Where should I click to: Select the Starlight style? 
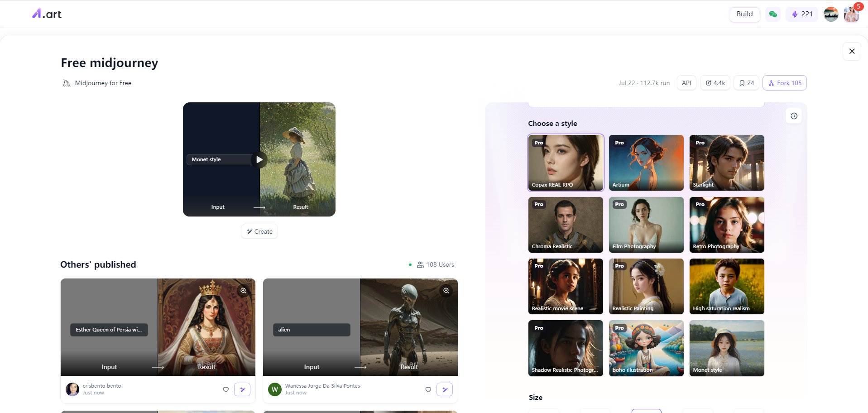727,163
